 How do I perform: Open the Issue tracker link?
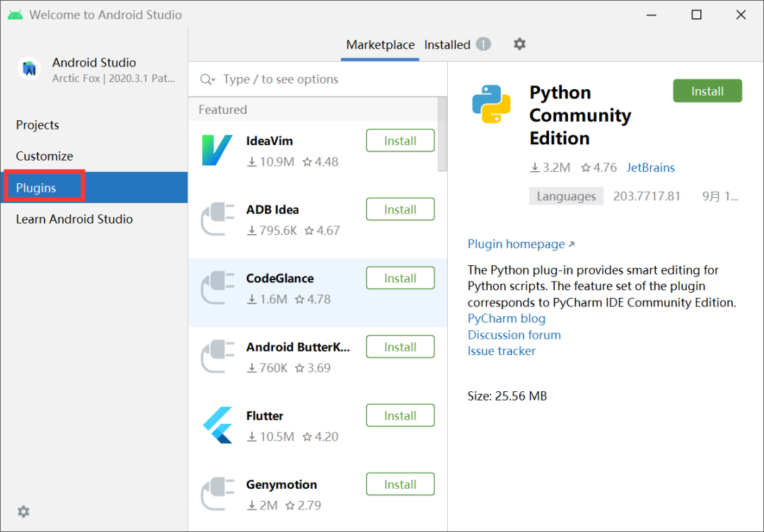502,352
